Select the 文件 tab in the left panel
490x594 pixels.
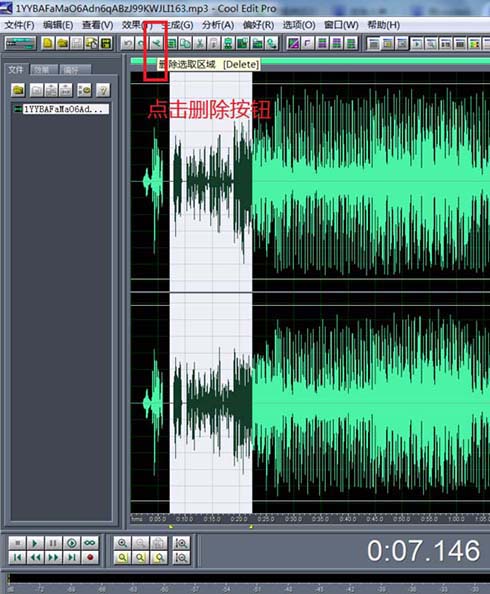click(16, 70)
